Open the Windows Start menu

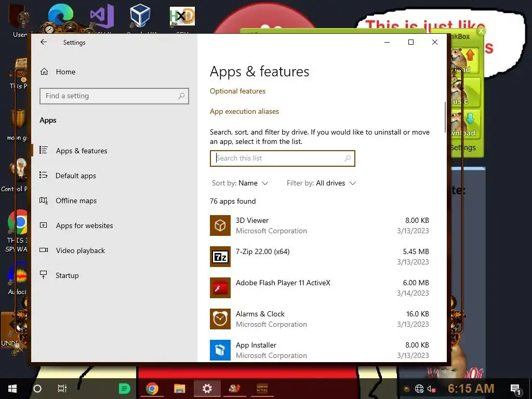12,389
